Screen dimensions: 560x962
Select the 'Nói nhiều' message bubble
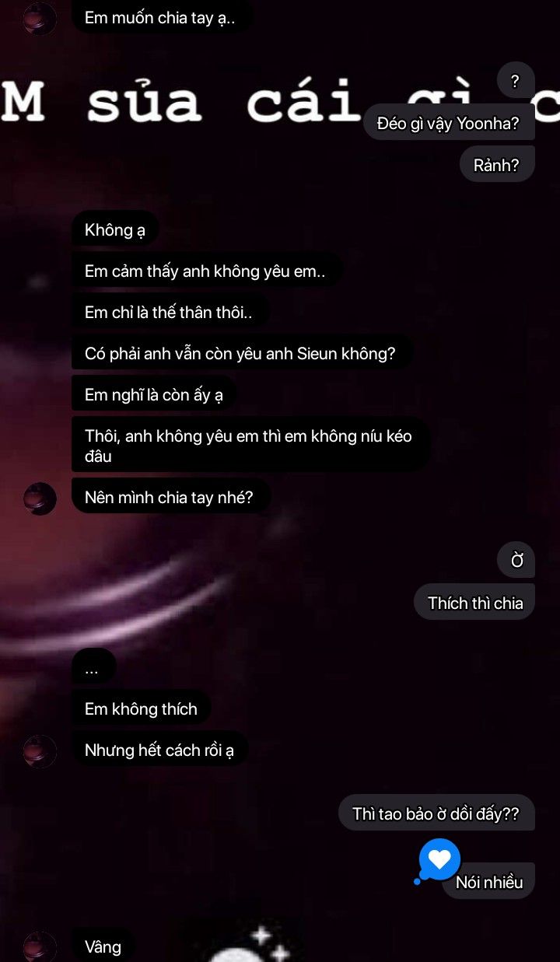(x=489, y=882)
